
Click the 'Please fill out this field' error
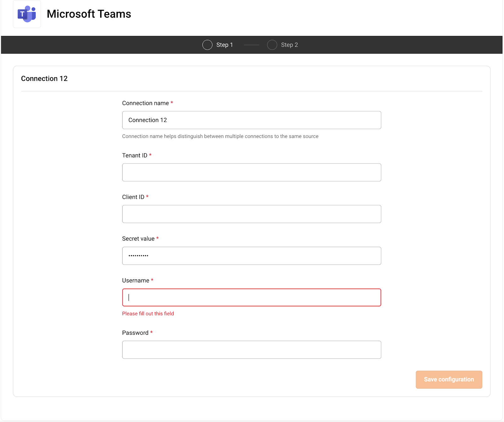click(148, 314)
